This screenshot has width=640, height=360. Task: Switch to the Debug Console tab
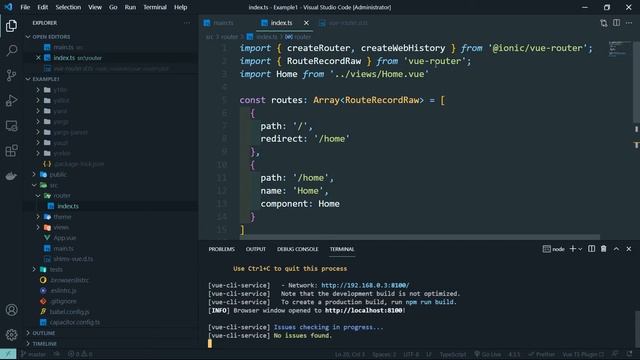pos(298,249)
